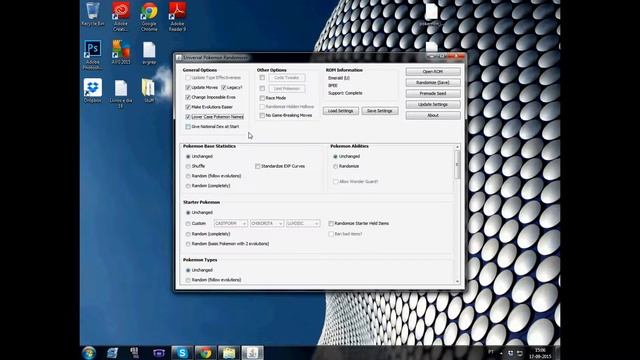This screenshot has height=360, width=640.
Task: Open the About button
Action: [433, 116]
